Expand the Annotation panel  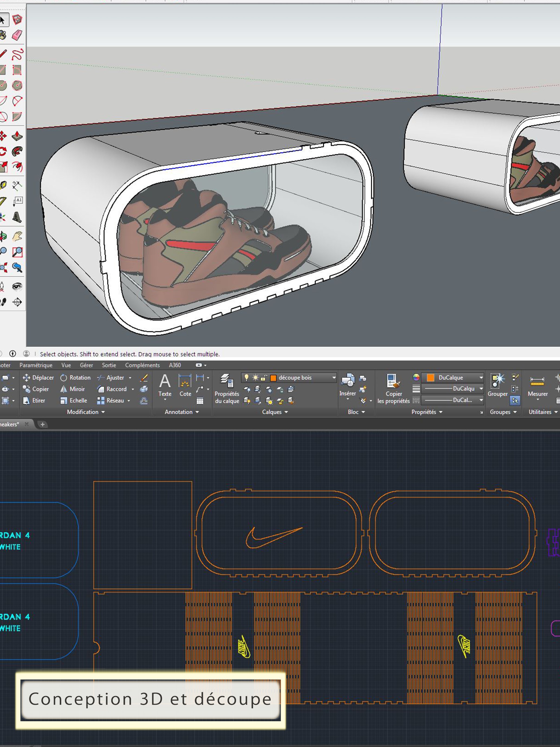pos(182,412)
